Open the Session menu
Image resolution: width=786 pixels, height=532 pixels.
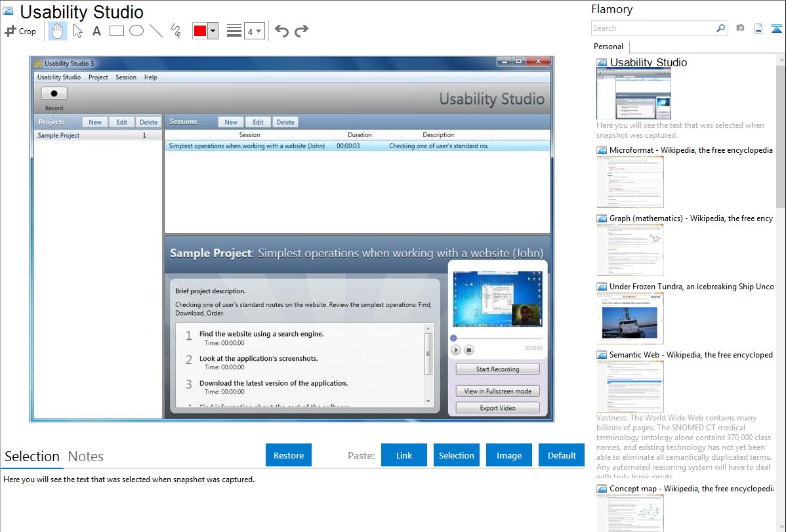pyautogui.click(x=126, y=77)
